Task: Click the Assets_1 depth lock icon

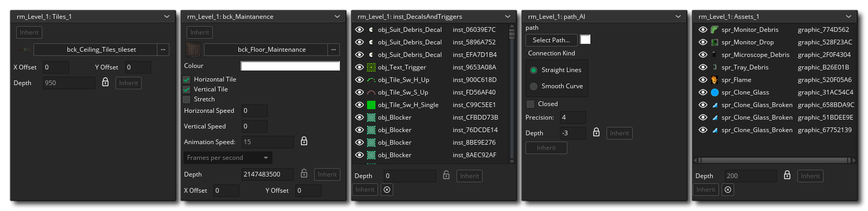Action: [787, 175]
